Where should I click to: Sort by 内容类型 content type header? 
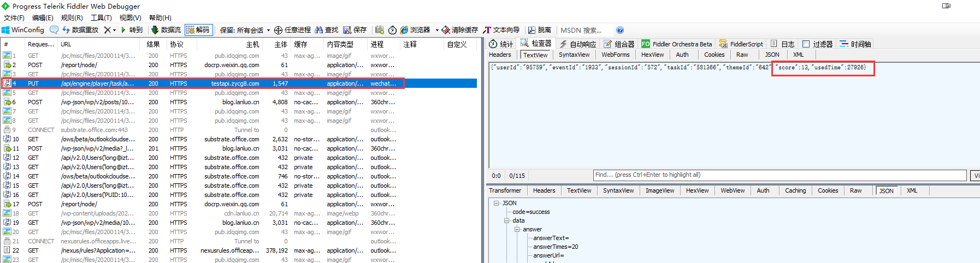(x=346, y=44)
